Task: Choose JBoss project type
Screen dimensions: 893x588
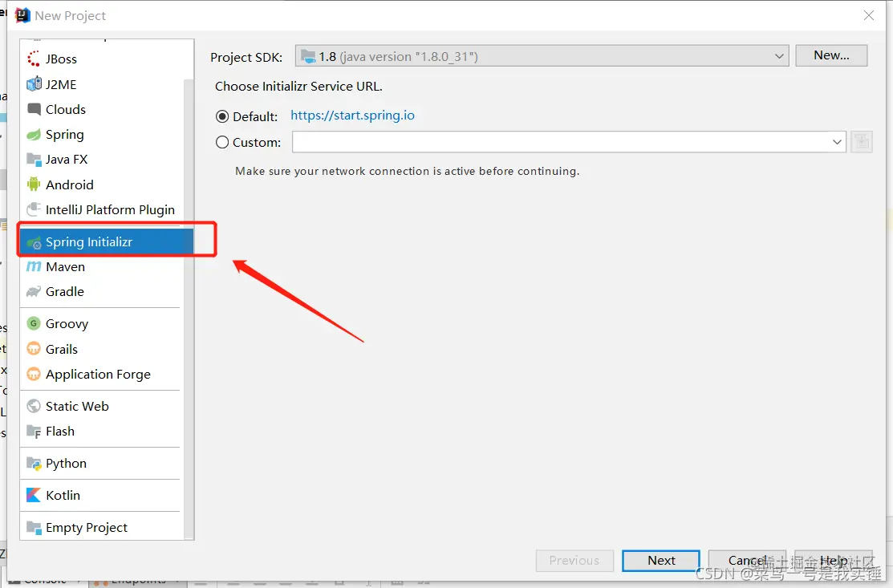Action: click(x=102, y=59)
